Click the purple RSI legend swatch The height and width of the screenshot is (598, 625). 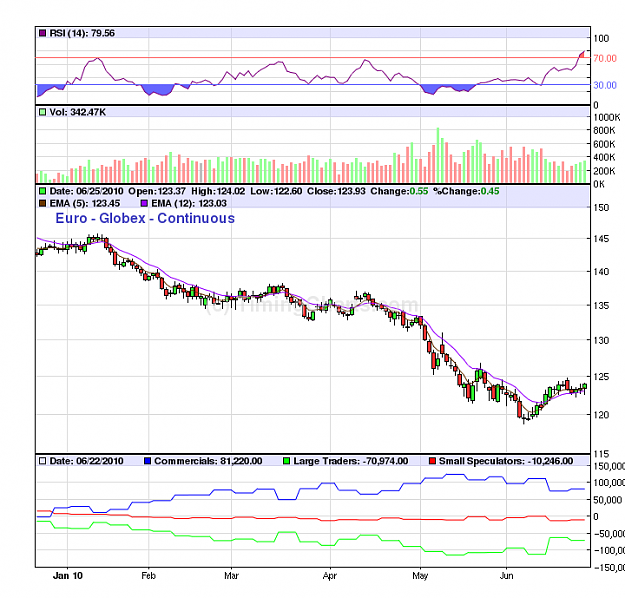tap(43, 33)
